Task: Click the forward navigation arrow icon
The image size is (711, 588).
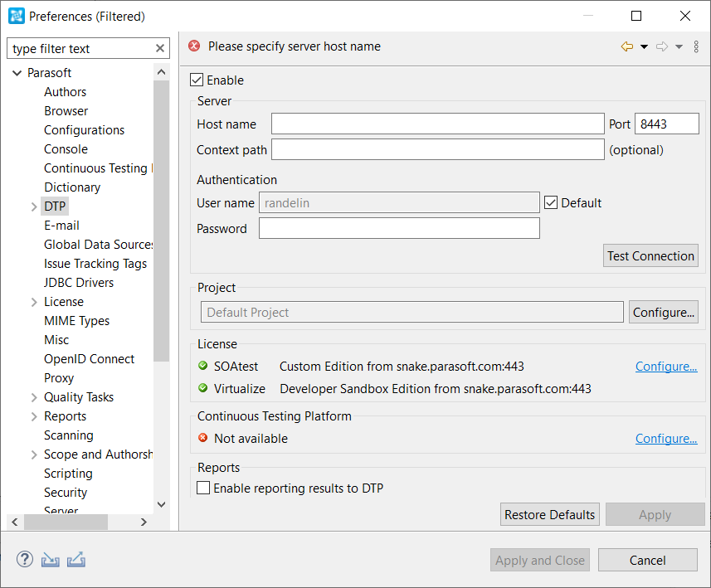Action: pyautogui.click(x=662, y=46)
